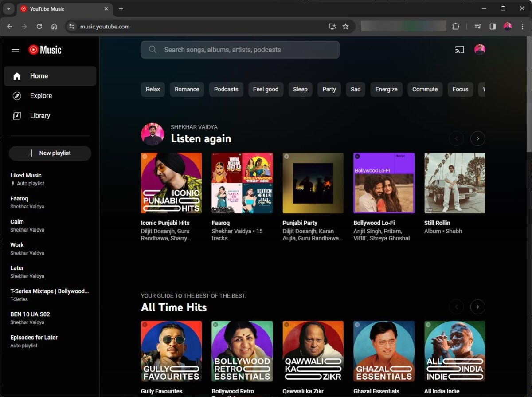532x397 pixels.
Task: Open Library in the sidebar
Action: point(50,116)
